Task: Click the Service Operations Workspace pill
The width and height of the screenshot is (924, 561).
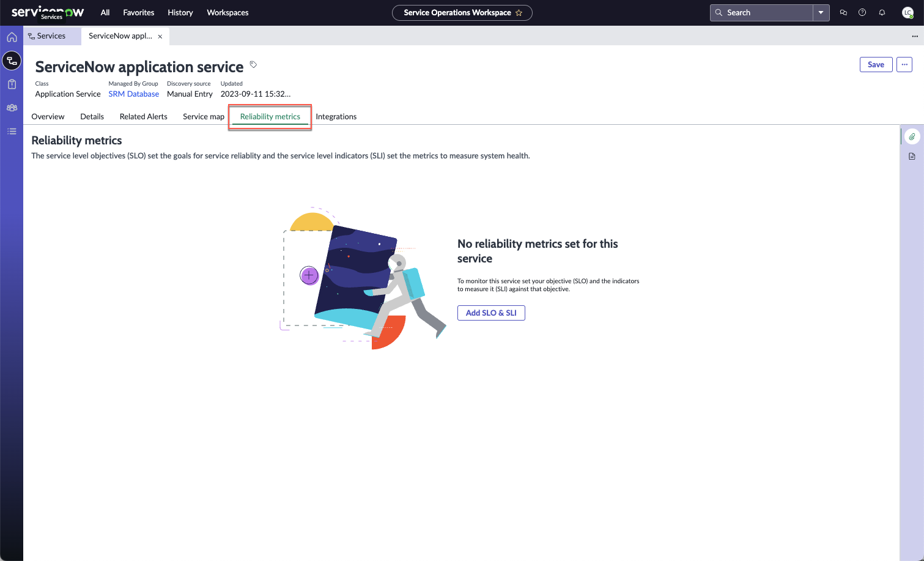Action: tap(462, 13)
